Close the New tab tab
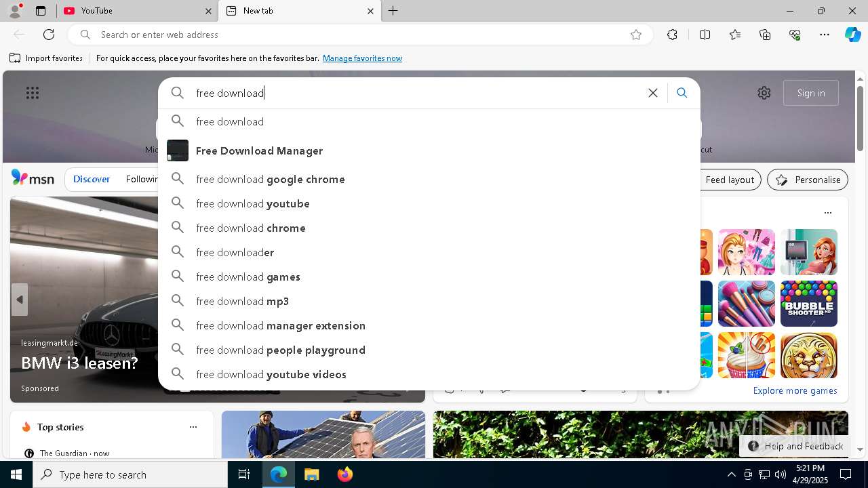This screenshot has width=868, height=488. point(370,11)
